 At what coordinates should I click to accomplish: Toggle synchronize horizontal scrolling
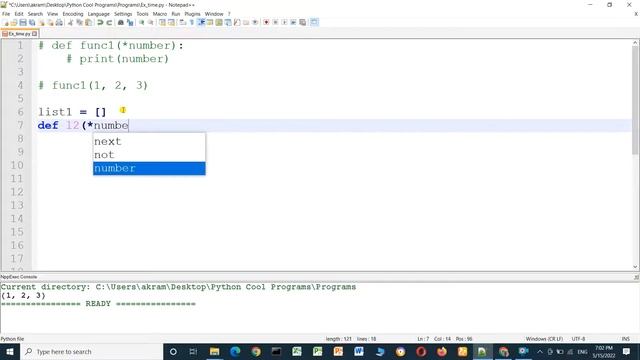[171, 22]
